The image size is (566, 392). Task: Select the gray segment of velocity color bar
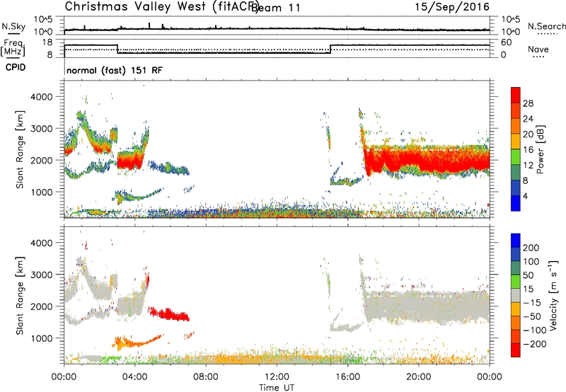pyautogui.click(x=516, y=295)
